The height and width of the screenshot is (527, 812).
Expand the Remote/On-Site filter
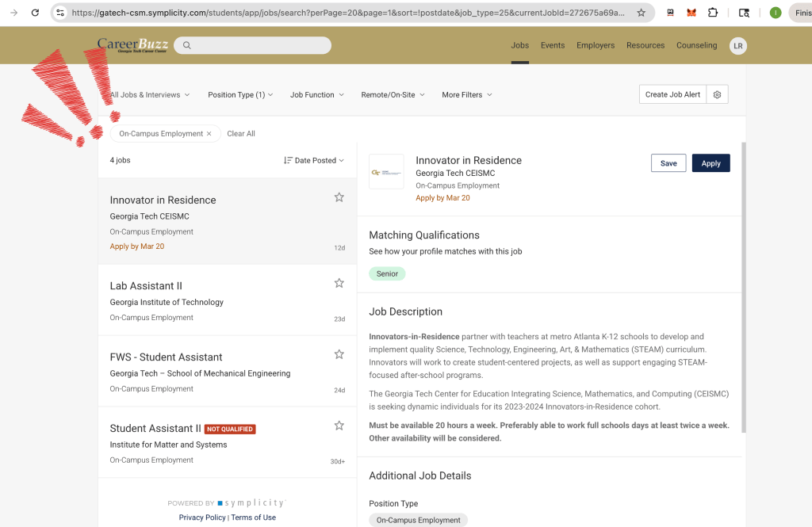point(393,95)
